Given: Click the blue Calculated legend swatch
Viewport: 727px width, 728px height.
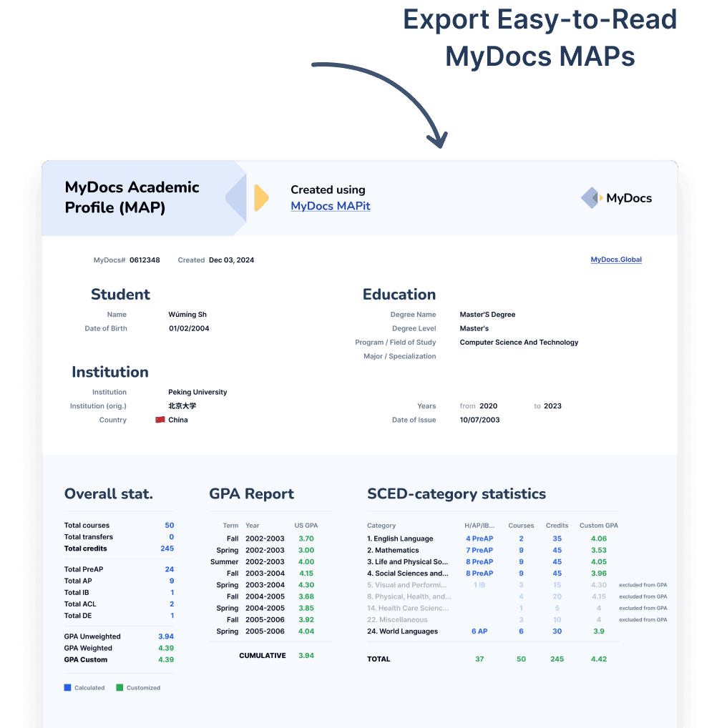Looking at the screenshot, I should coord(67,688).
